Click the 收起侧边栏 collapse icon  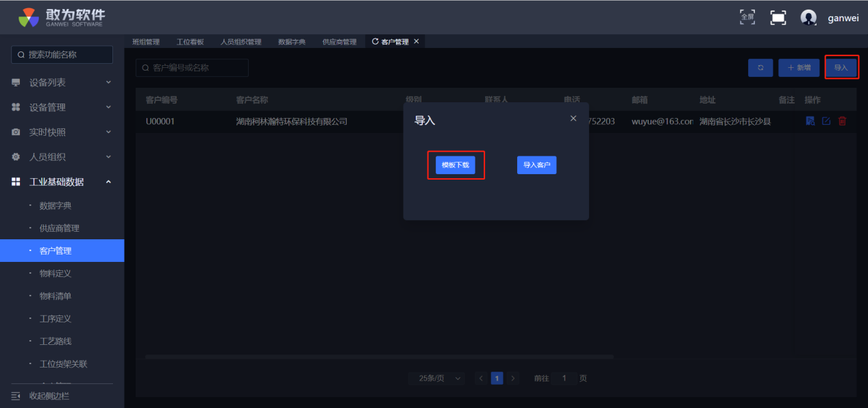pyautogui.click(x=16, y=396)
